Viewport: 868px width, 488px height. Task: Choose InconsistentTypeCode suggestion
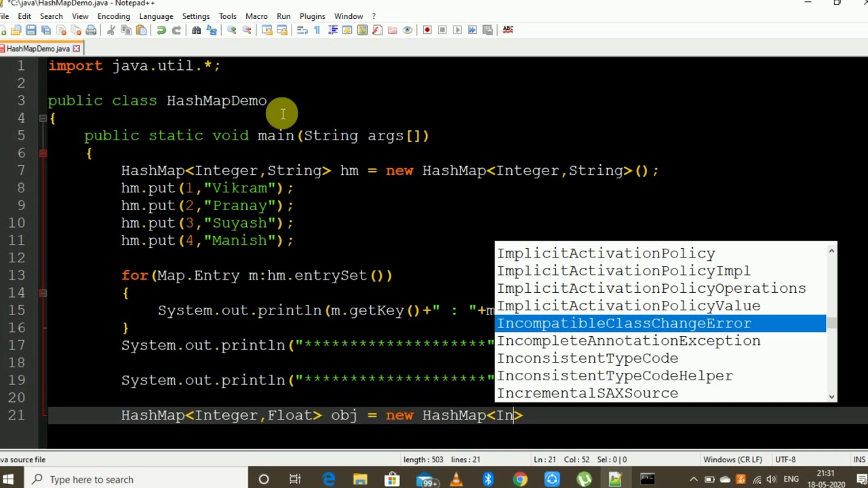tap(661, 359)
